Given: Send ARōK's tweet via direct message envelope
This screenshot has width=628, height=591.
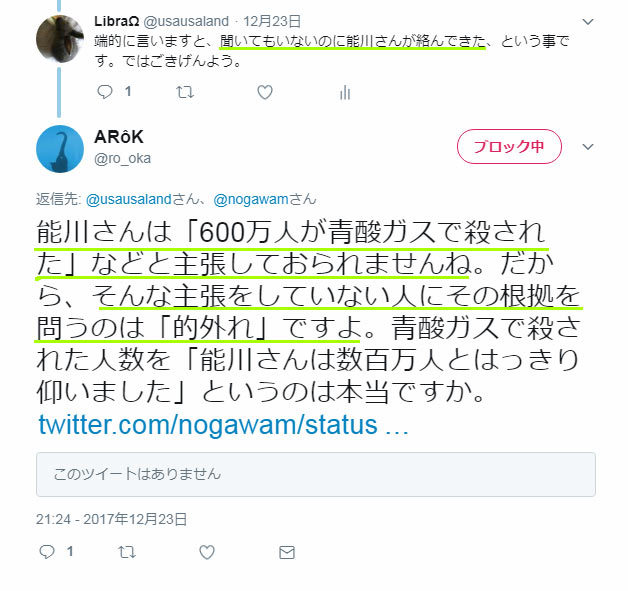Looking at the screenshot, I should click(x=287, y=553).
